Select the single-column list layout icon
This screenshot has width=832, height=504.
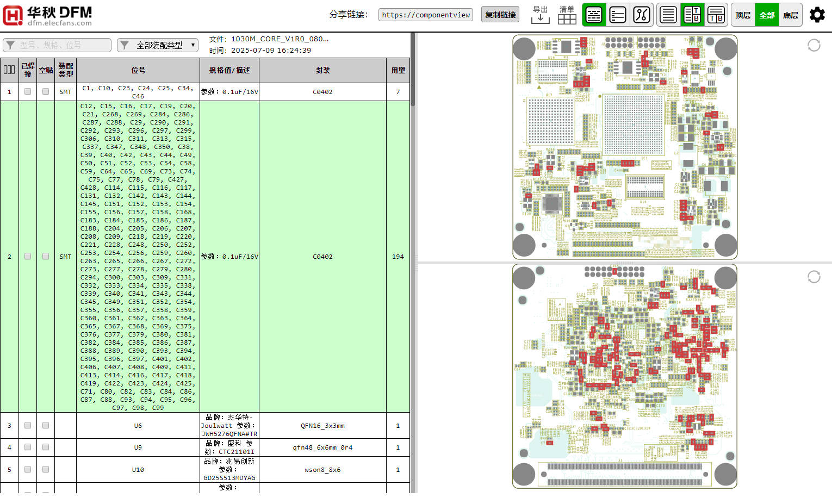pyautogui.click(x=668, y=15)
